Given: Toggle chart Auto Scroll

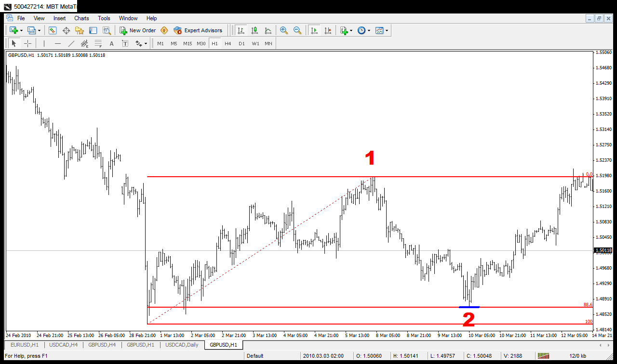Looking at the screenshot, I should click(314, 30).
